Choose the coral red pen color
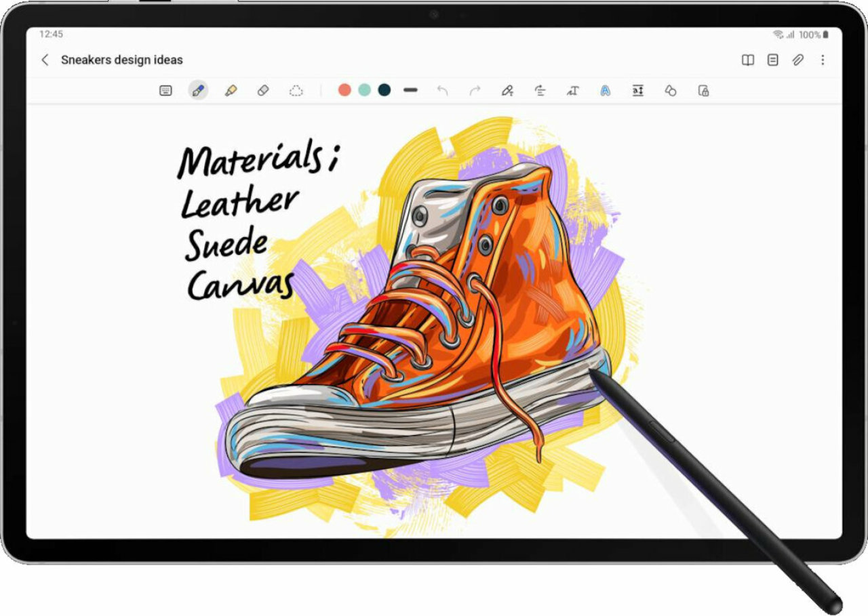This screenshot has height=616, width=868. click(x=344, y=90)
